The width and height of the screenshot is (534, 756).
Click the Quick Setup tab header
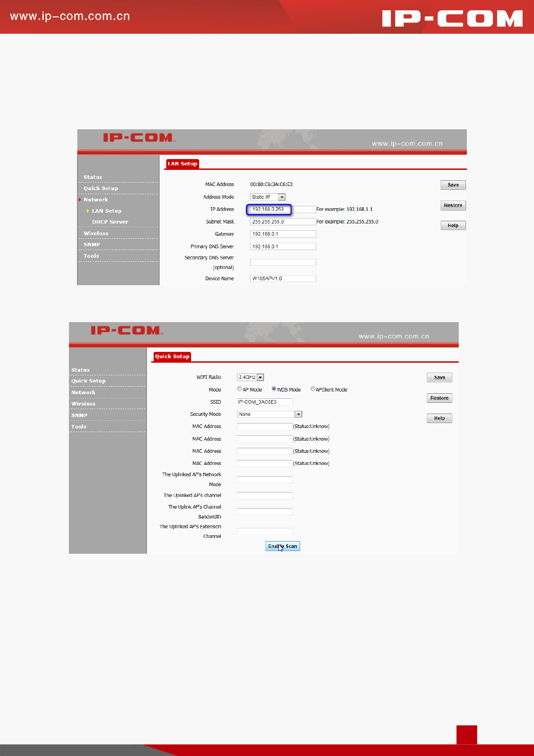tap(172, 356)
